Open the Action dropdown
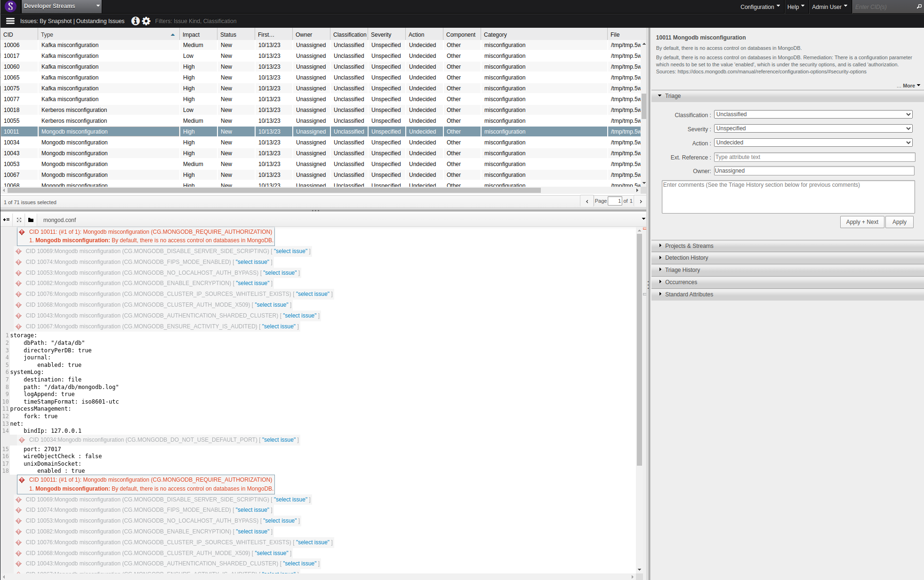The height and width of the screenshot is (580, 924). point(813,143)
